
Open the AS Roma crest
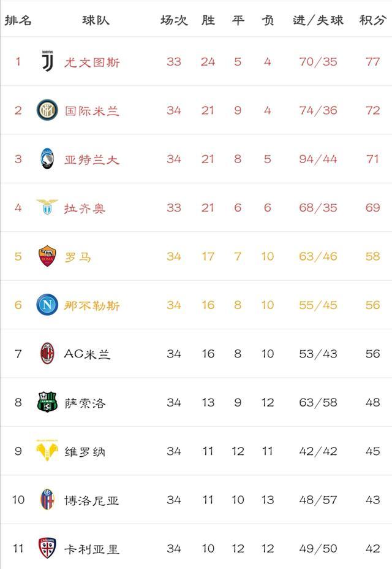tap(47, 256)
